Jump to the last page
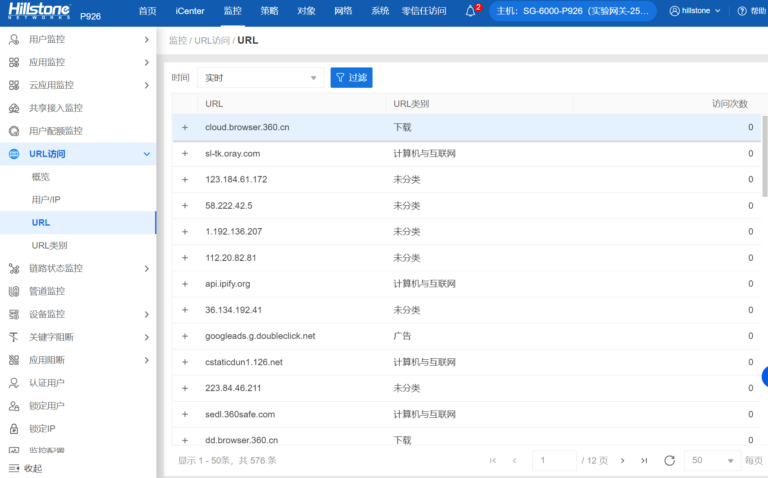The width and height of the screenshot is (768, 478). pos(644,460)
